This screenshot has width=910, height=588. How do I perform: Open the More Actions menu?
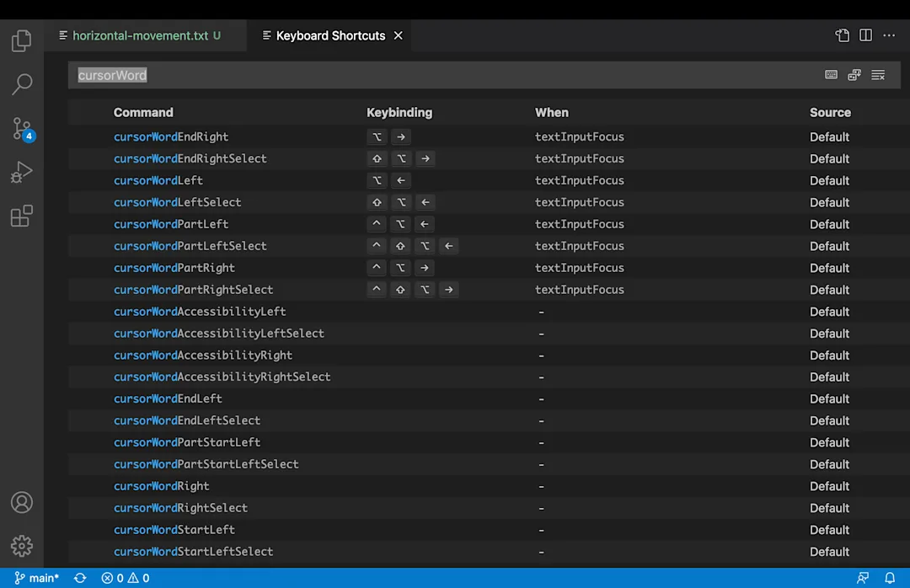point(889,35)
